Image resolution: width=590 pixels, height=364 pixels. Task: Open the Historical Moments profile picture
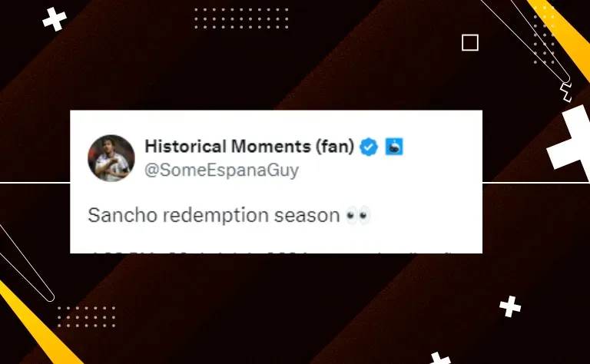click(111, 158)
